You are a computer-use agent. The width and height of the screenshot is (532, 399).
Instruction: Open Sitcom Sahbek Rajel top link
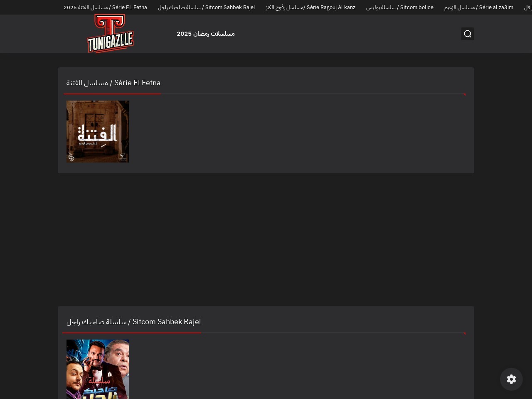click(207, 7)
